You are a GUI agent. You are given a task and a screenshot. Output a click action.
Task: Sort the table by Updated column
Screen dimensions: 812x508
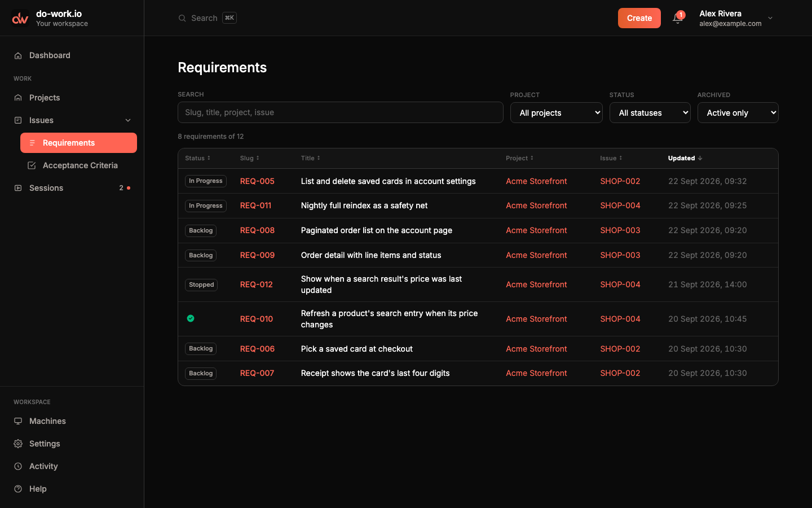coord(685,158)
